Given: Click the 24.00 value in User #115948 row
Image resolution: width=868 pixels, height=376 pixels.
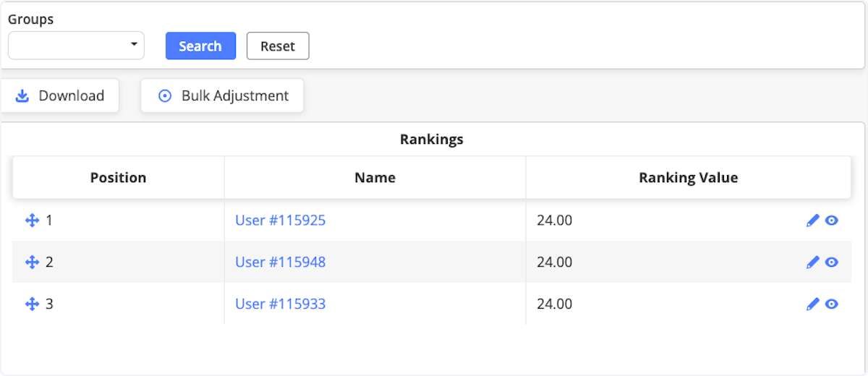Looking at the screenshot, I should click(x=554, y=262).
